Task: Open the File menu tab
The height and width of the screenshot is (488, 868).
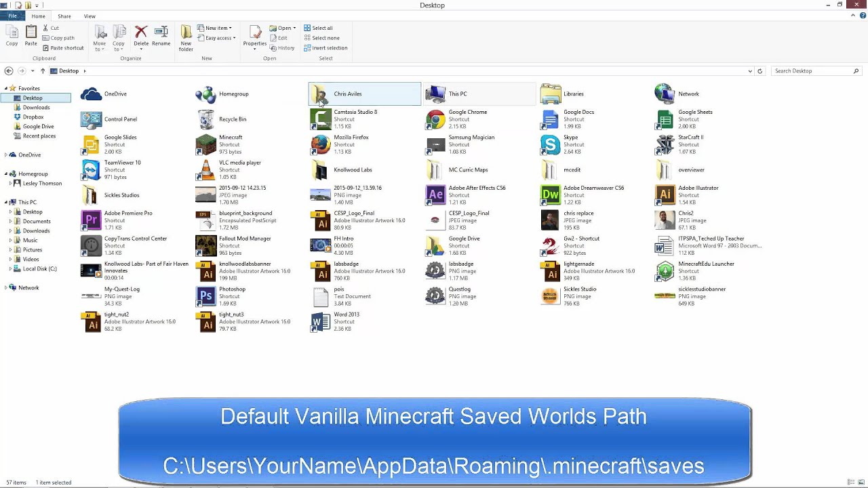Action: click(x=12, y=16)
